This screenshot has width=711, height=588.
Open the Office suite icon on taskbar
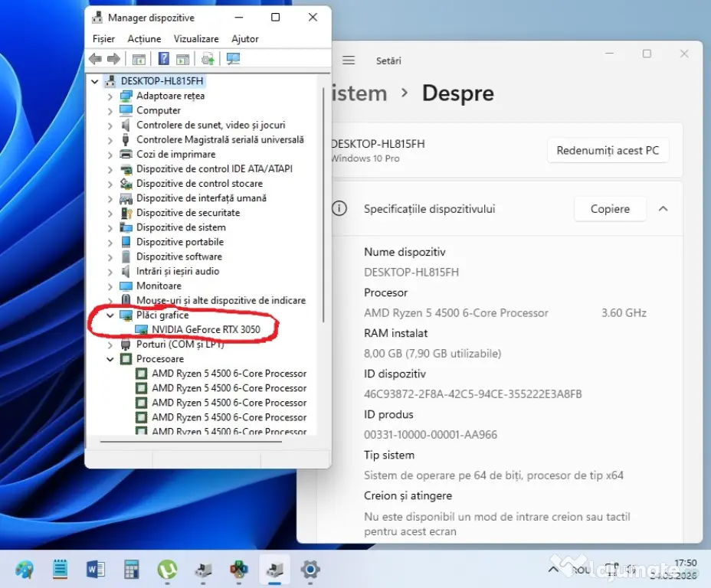(239, 570)
